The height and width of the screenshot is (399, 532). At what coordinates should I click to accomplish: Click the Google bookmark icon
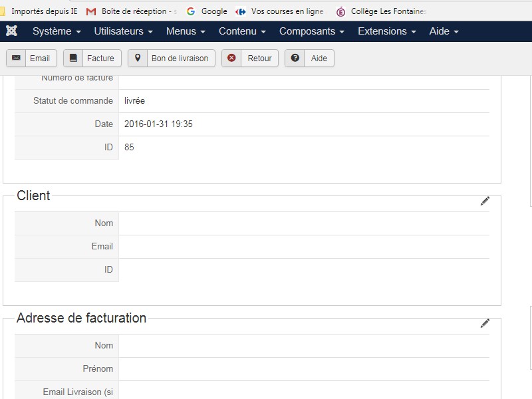click(x=191, y=11)
